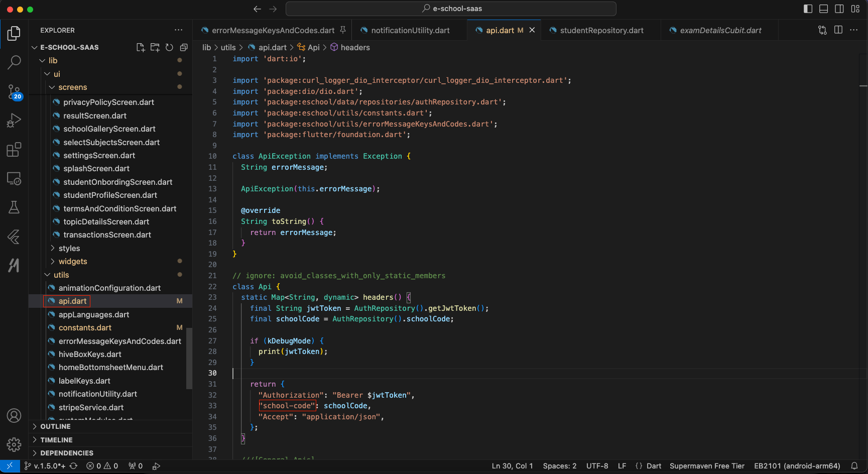This screenshot has height=474, width=868.
Task: Toggle the bottom panel visibility
Action: click(x=823, y=9)
